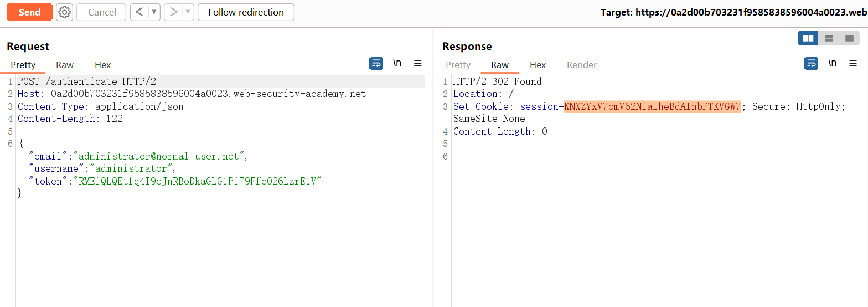Toggle non-printable \n characters in Request panel
The width and height of the screenshot is (868, 307).
click(x=397, y=64)
